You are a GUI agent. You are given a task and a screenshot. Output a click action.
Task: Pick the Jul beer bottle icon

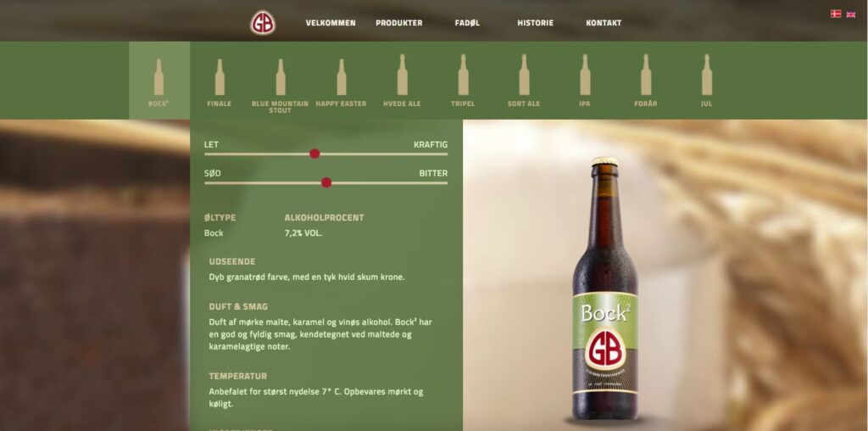click(707, 75)
